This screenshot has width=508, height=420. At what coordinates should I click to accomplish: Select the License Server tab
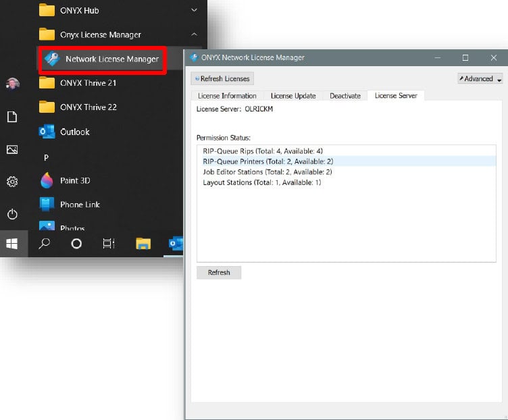click(x=396, y=95)
